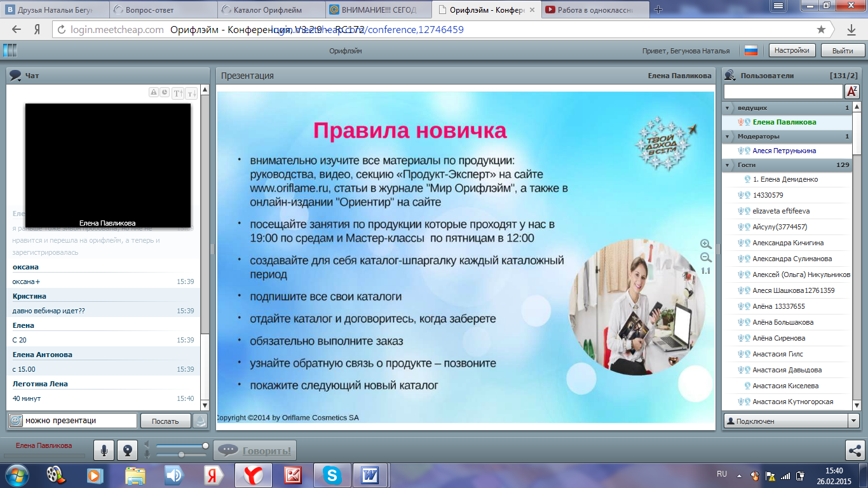
Task: Click the browser back arrow
Action: (x=17, y=29)
